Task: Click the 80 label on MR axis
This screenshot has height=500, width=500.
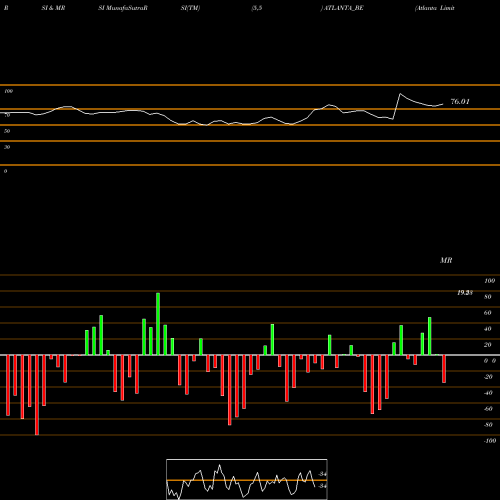Action: point(488,297)
